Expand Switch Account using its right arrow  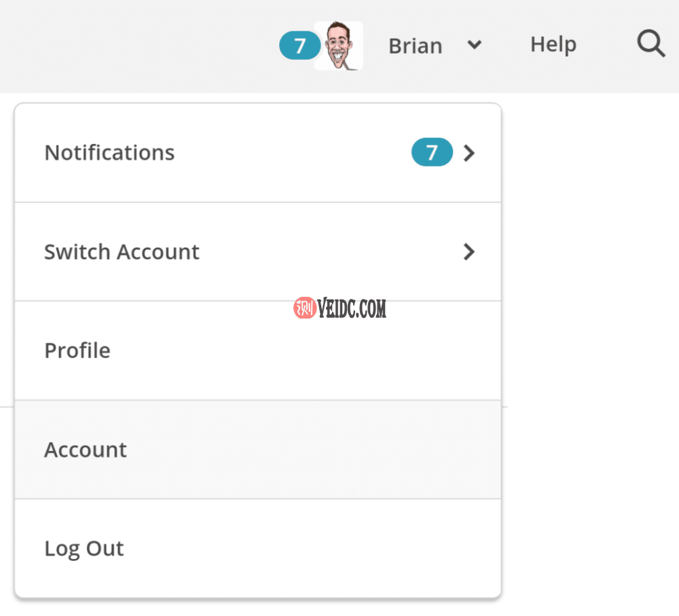(x=469, y=253)
